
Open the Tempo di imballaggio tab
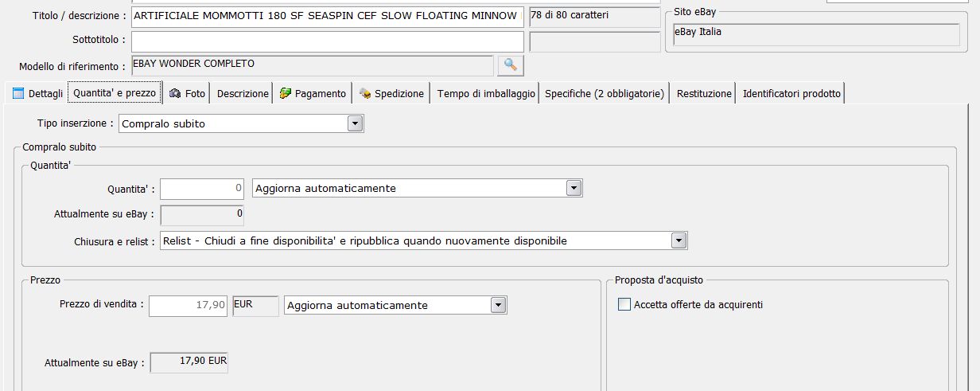485,94
